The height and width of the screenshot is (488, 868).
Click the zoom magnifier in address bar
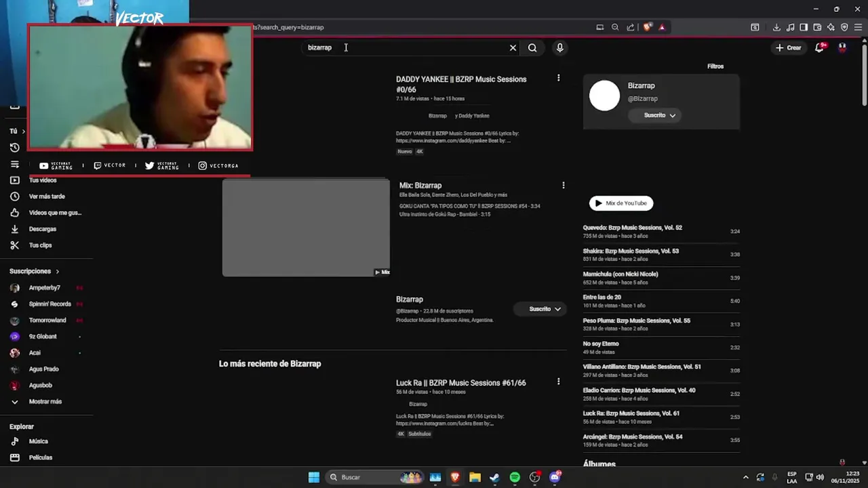click(615, 27)
